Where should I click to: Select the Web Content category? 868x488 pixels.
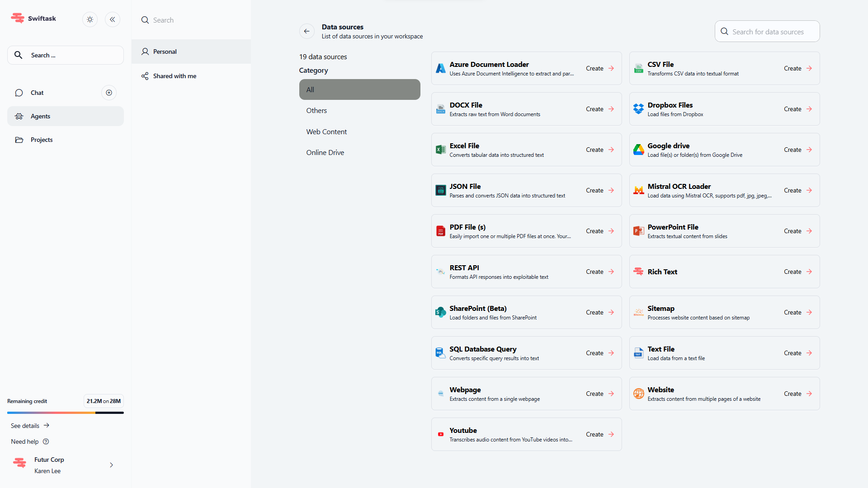pyautogui.click(x=326, y=131)
